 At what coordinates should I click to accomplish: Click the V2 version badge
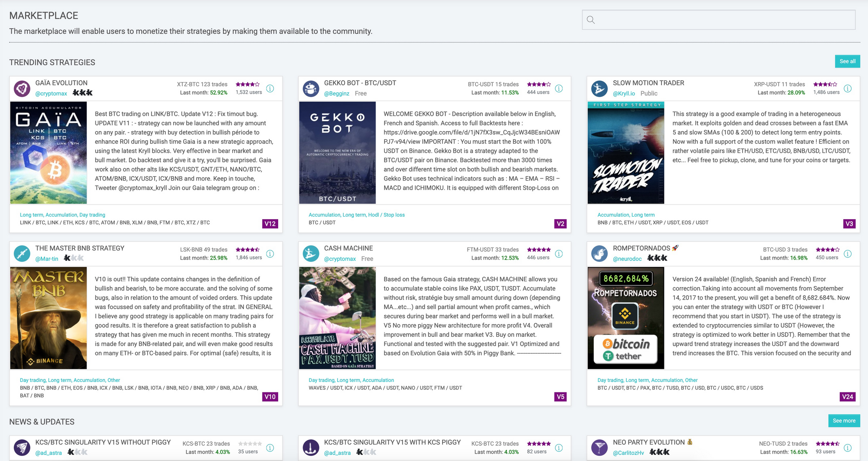click(x=560, y=224)
